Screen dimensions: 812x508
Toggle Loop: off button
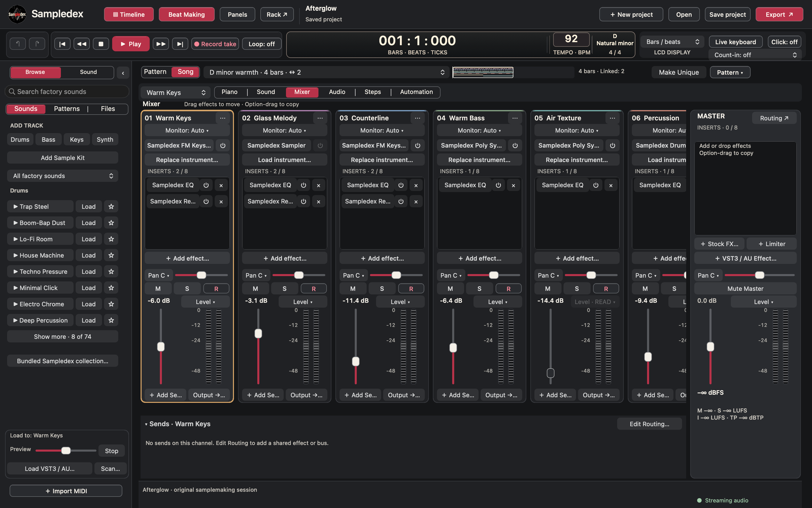pyautogui.click(x=262, y=44)
